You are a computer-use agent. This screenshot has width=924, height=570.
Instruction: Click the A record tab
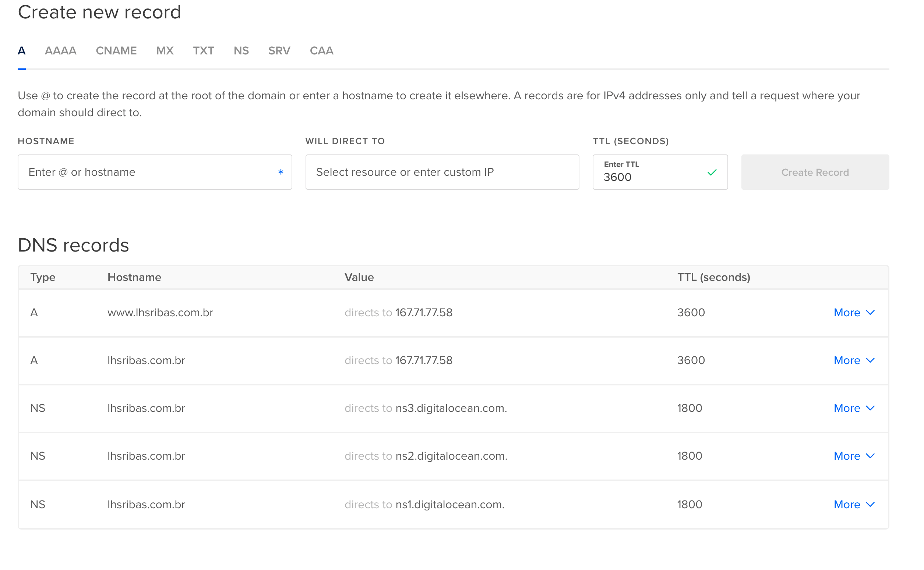pos(21,50)
